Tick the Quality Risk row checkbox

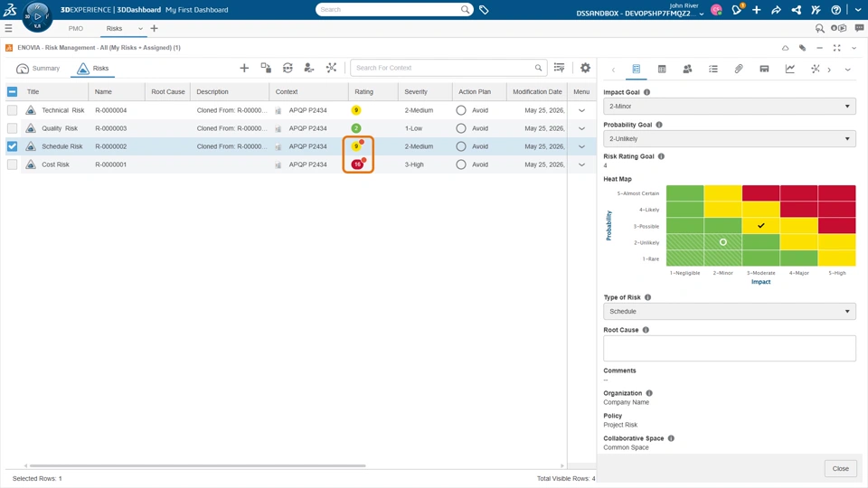[12, 128]
